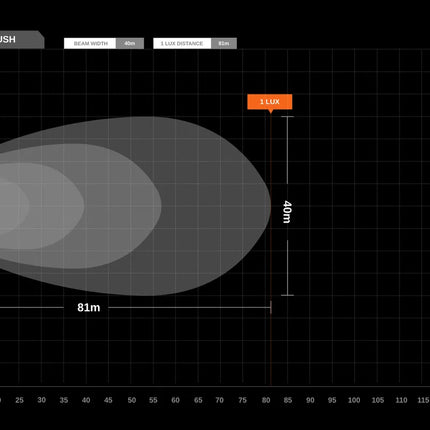Click the 81m horizontal distance label
The image size is (430, 430).
[x=89, y=307]
